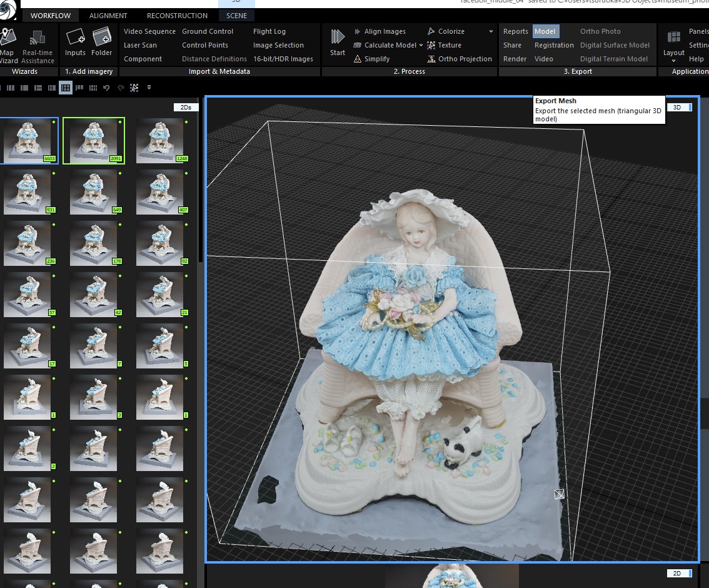Image resolution: width=709 pixels, height=588 pixels.
Task: Launch the Map Wizard
Action: [x=8, y=44]
